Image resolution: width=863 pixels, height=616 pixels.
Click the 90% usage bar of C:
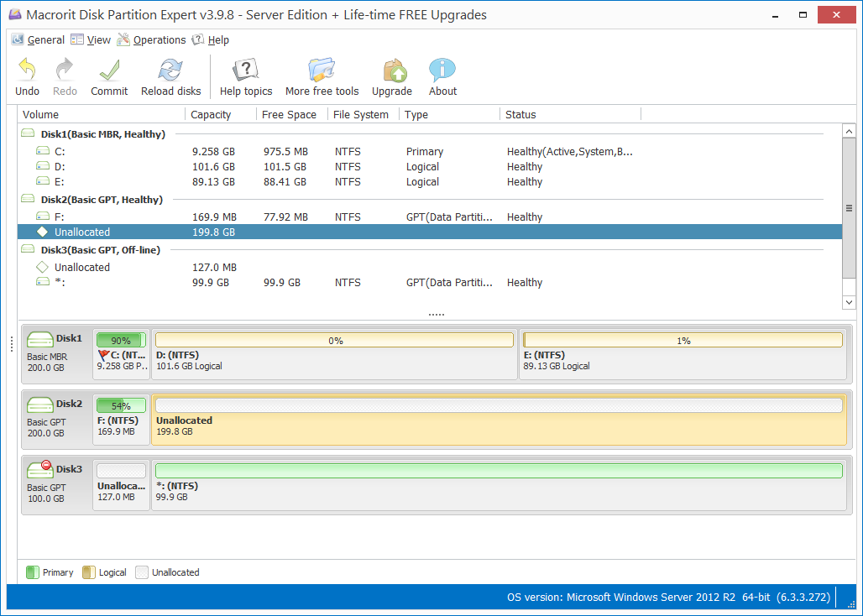tap(121, 340)
